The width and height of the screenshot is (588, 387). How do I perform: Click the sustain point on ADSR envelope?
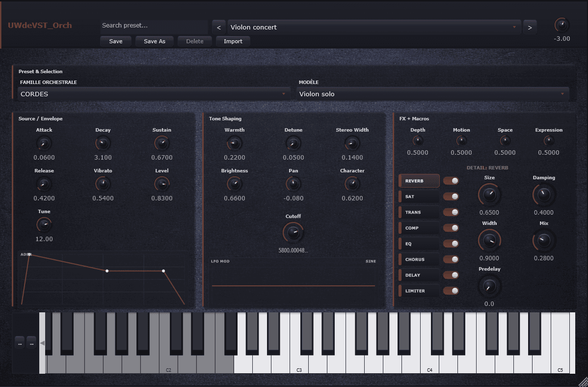coord(163,271)
